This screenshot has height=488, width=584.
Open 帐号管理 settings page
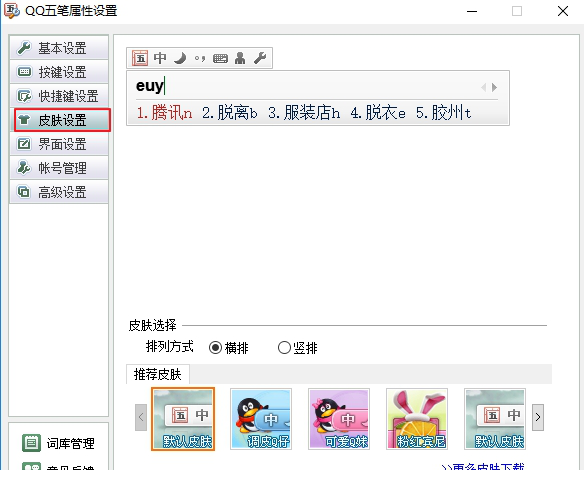pos(59,168)
